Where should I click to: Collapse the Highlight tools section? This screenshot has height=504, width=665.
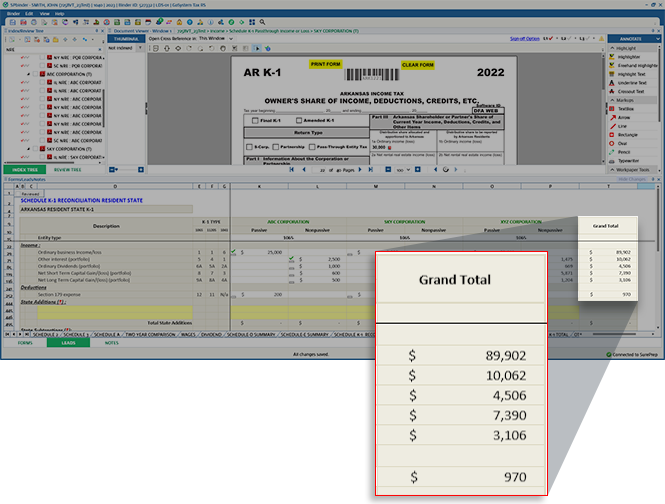pos(612,47)
